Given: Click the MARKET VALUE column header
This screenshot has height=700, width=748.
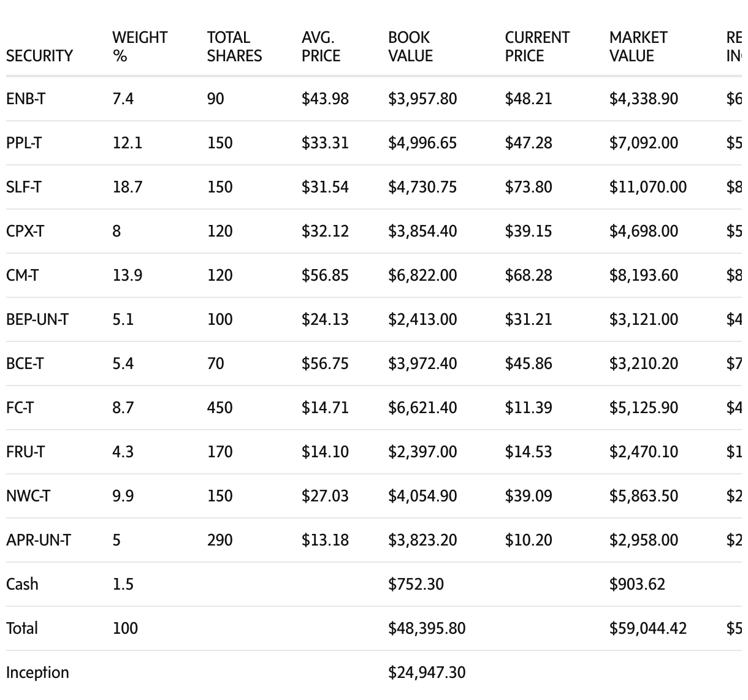Looking at the screenshot, I should 638,47.
